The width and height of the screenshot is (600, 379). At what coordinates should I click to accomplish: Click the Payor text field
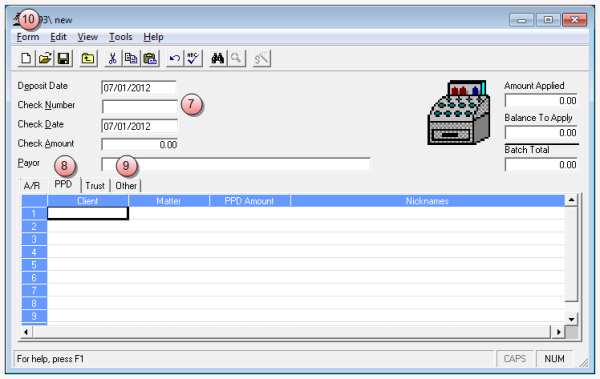click(x=236, y=165)
